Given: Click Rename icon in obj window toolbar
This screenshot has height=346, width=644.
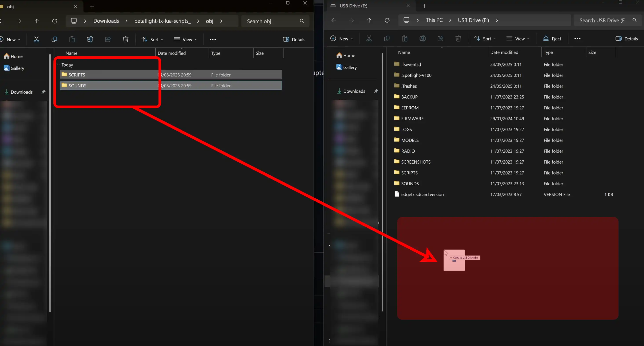Looking at the screenshot, I should click(90, 39).
